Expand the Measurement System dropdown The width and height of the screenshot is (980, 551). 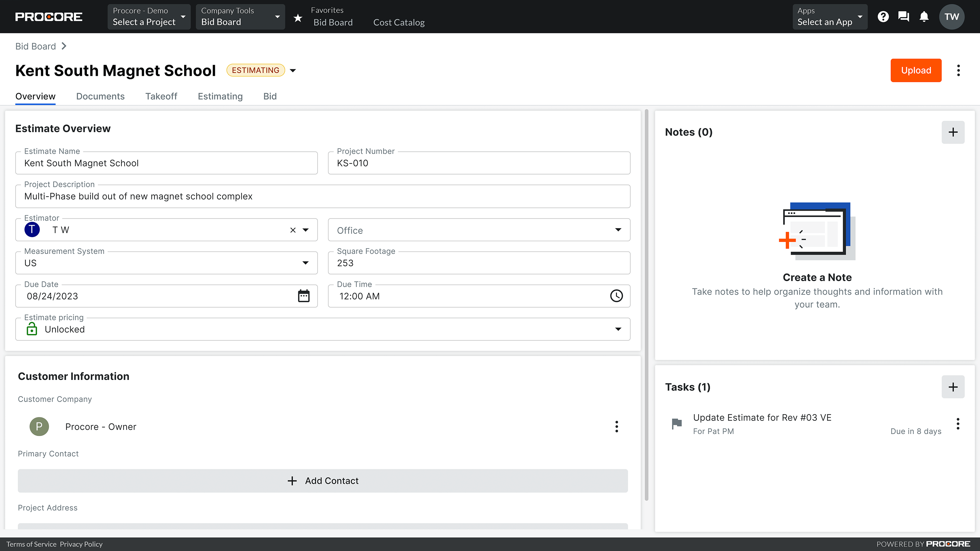pyautogui.click(x=305, y=263)
